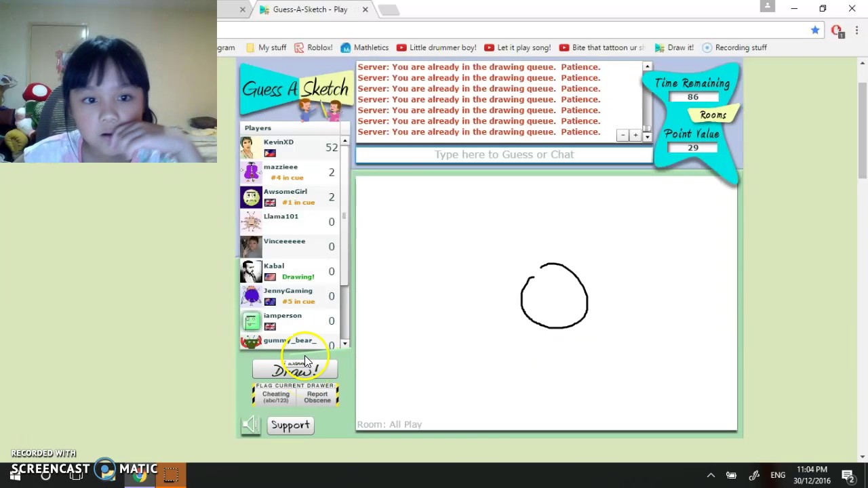Viewport: 868px width, 488px height.
Task: Open the Support page
Action: point(290,425)
